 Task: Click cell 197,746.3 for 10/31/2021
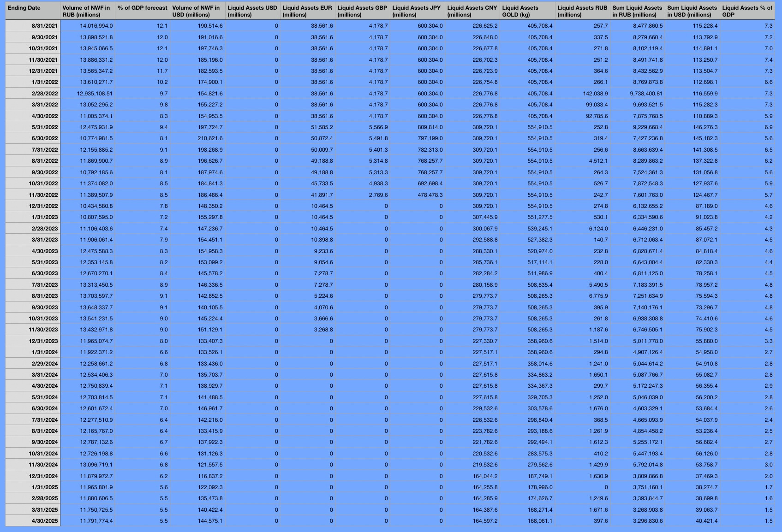[x=197, y=48]
